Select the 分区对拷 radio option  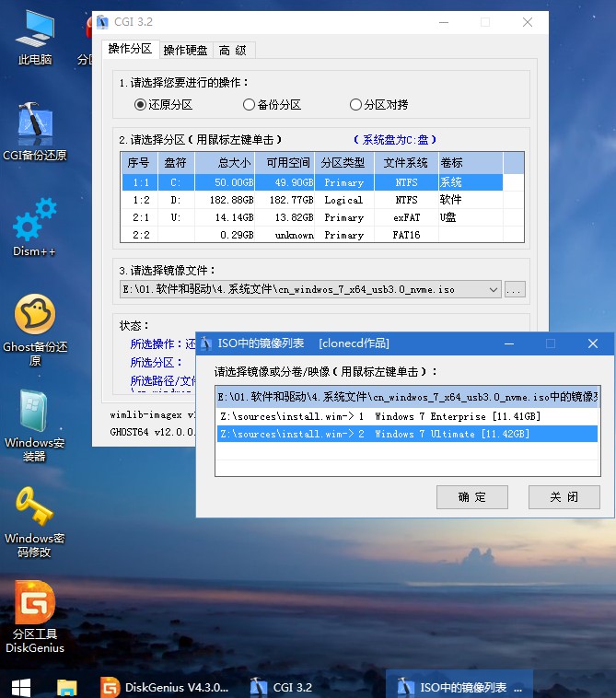coord(378,105)
